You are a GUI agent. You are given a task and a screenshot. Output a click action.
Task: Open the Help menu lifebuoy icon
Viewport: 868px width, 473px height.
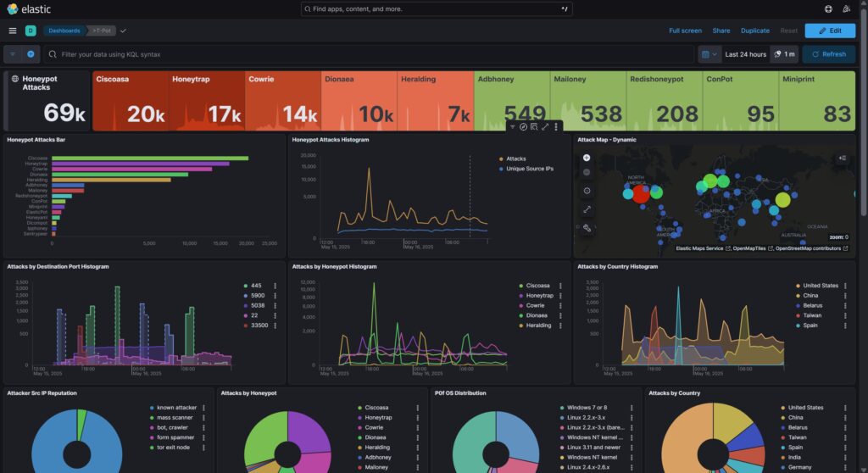coord(828,8)
